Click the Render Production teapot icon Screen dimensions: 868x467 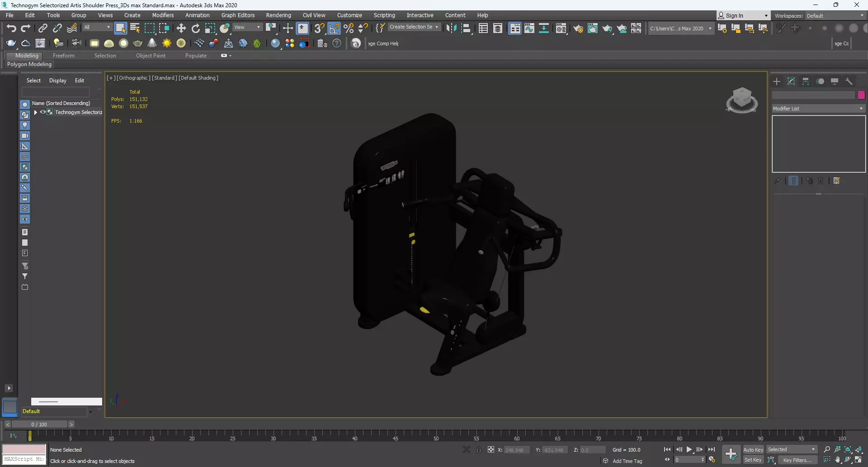click(607, 28)
